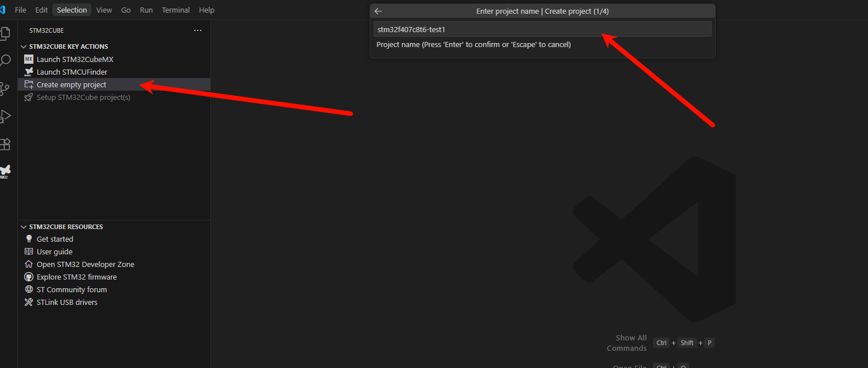Click the folder icon beside Create empty project
The height and width of the screenshot is (368, 868).
(x=29, y=84)
